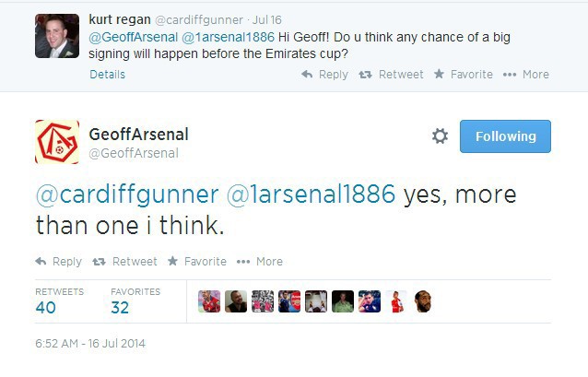Open the first favoriter avatar thumbnail

(209, 301)
